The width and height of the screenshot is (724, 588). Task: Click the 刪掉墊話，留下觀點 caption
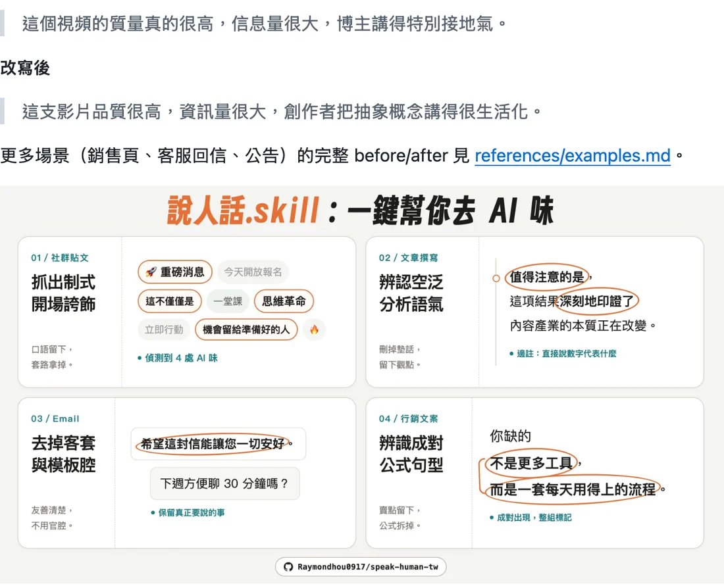pyautogui.click(x=400, y=356)
